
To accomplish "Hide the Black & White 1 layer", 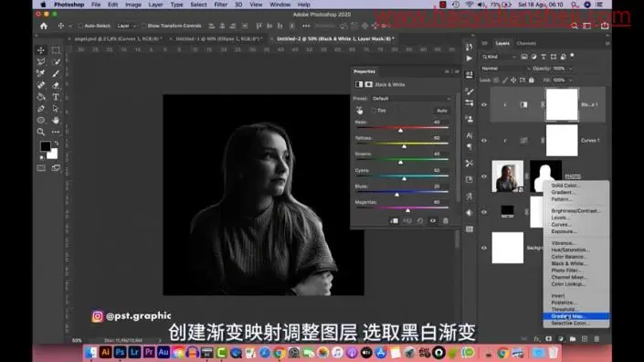I will (484, 105).
